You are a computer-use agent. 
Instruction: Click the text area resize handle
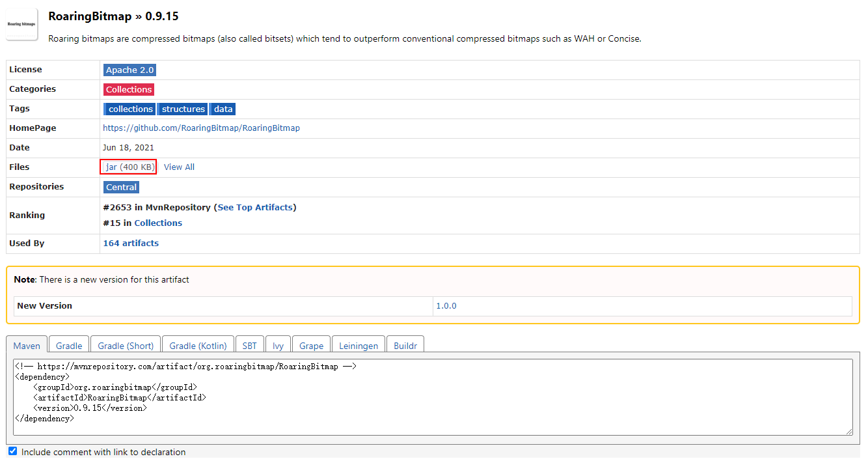pos(849,432)
